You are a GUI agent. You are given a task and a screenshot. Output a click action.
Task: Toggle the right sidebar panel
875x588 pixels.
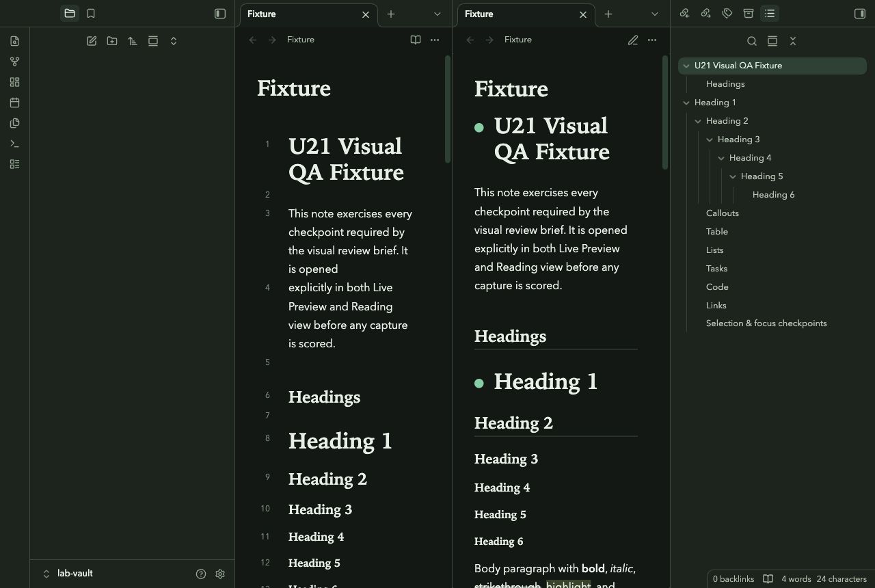(x=860, y=14)
